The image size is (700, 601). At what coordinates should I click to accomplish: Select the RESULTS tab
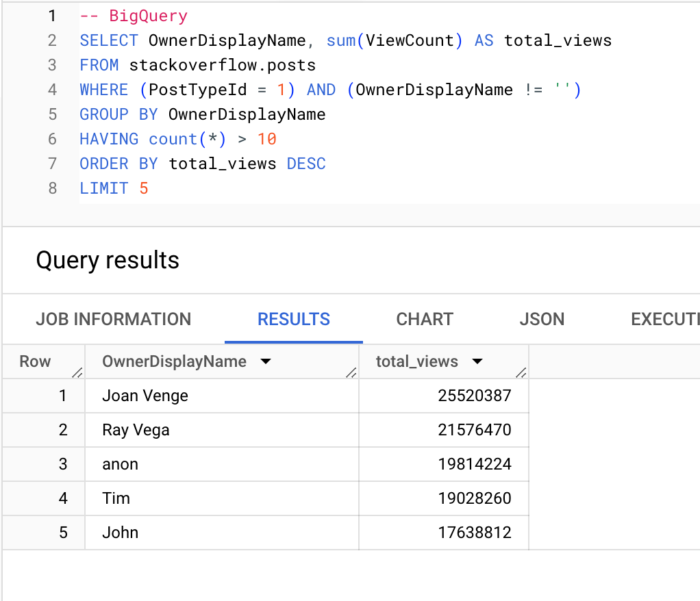(x=293, y=319)
